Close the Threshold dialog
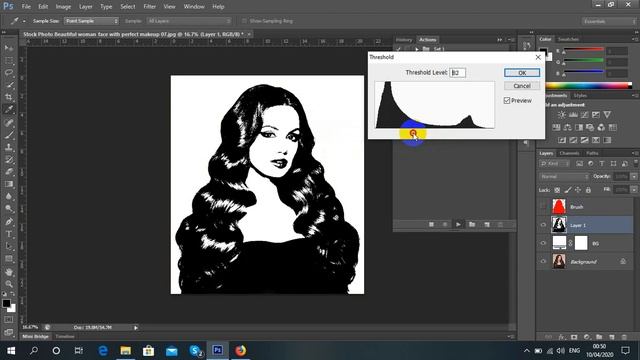 (538, 57)
